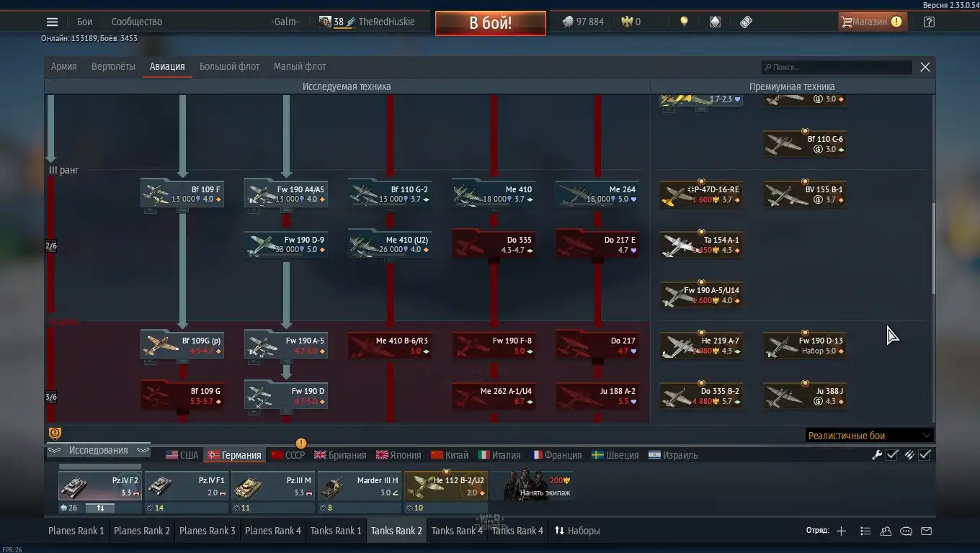Open the mail envelope icon
The image size is (980, 553).
pos(927,531)
